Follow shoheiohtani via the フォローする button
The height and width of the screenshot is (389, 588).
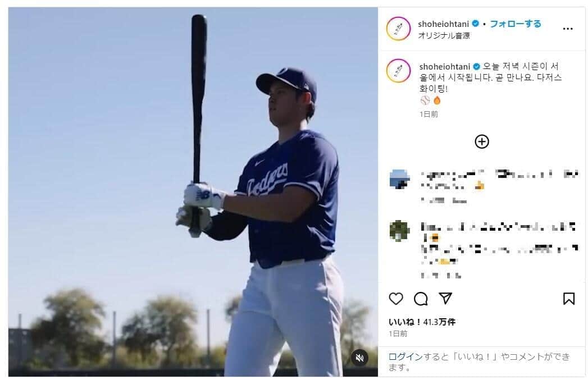tap(514, 24)
